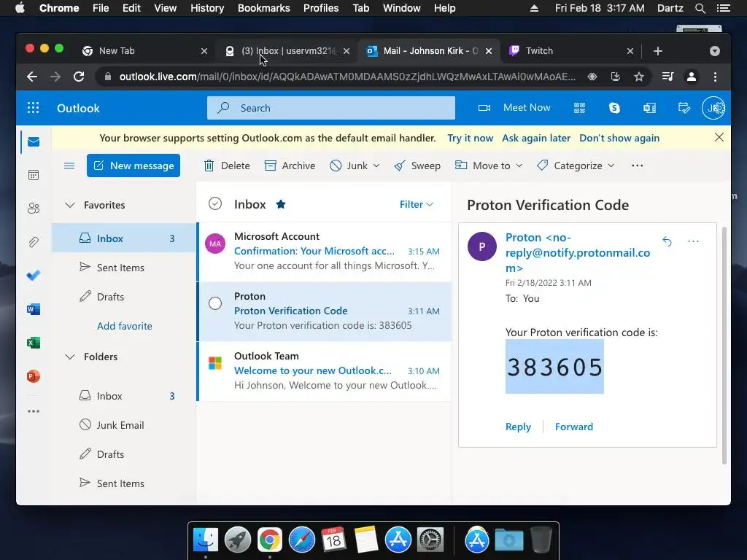Open the Microsoft Account confirmation email
This screenshot has width=747, height=560.
tap(324, 252)
